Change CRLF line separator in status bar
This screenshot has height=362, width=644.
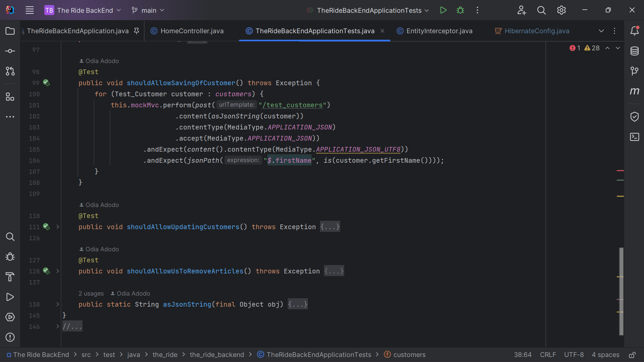pyautogui.click(x=548, y=355)
